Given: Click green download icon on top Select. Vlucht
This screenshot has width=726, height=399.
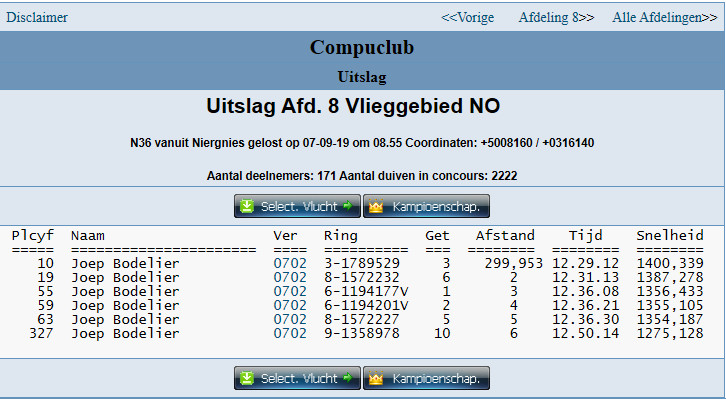Looking at the screenshot, I should [247, 206].
